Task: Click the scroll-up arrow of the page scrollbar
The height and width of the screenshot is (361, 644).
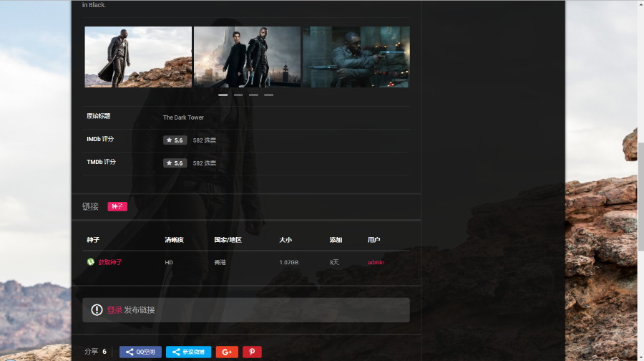Action: click(640, 5)
